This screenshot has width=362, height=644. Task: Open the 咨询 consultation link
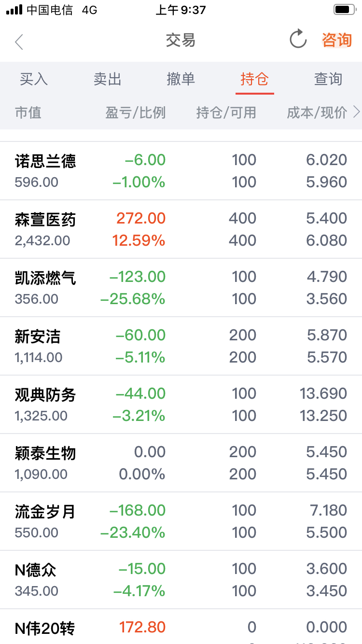click(x=336, y=40)
